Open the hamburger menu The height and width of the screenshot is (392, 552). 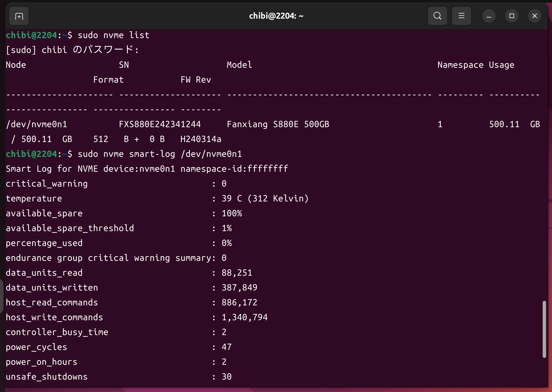tap(461, 16)
